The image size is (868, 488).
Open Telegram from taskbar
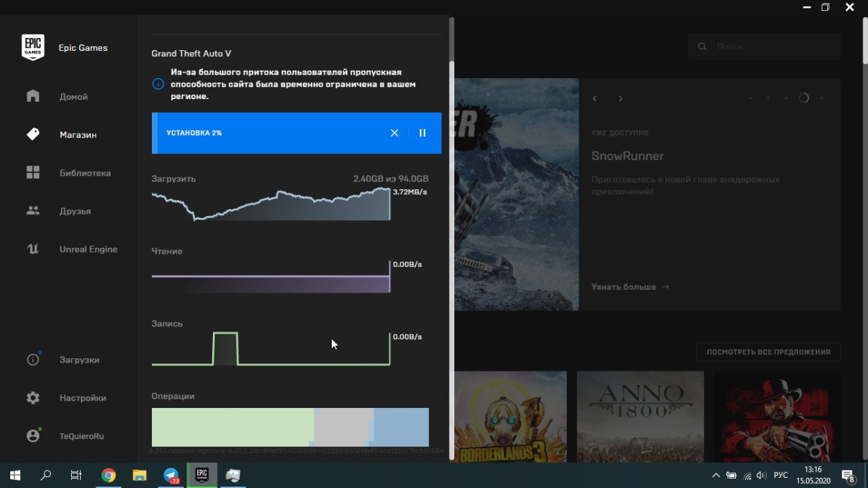171,475
